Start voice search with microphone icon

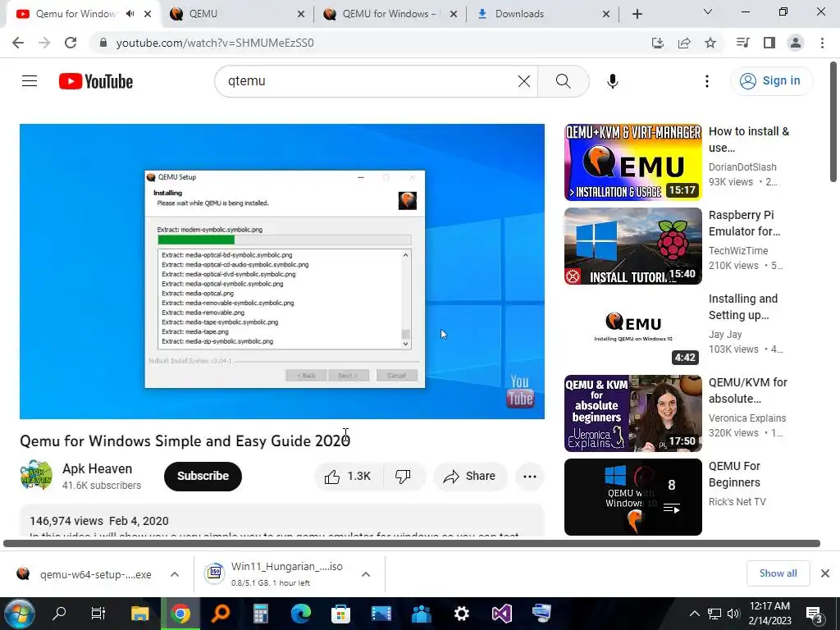click(x=612, y=81)
